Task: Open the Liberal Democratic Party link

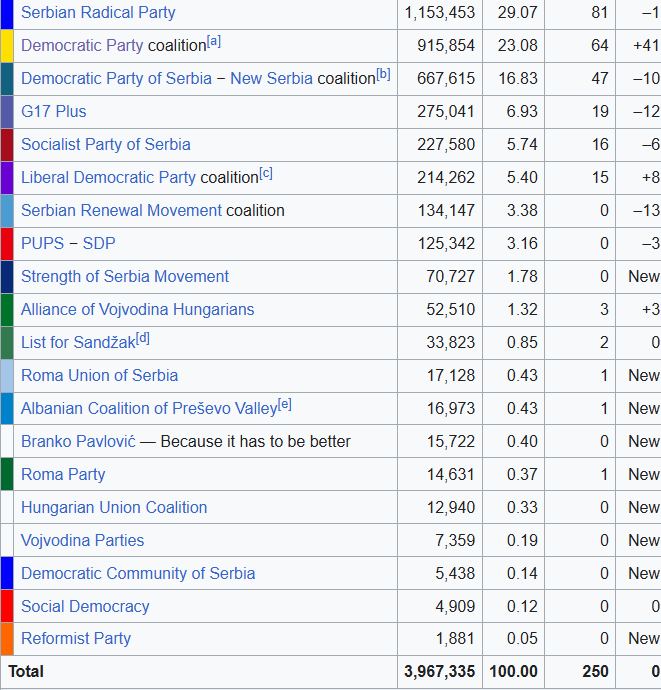Action: (108, 178)
